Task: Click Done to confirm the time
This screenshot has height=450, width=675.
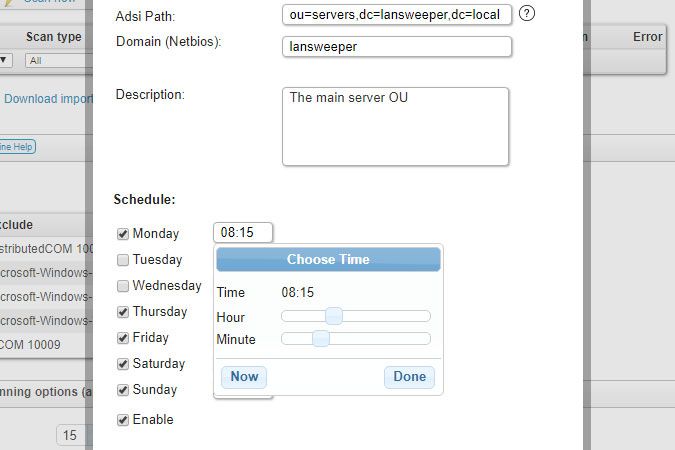Action: [409, 377]
